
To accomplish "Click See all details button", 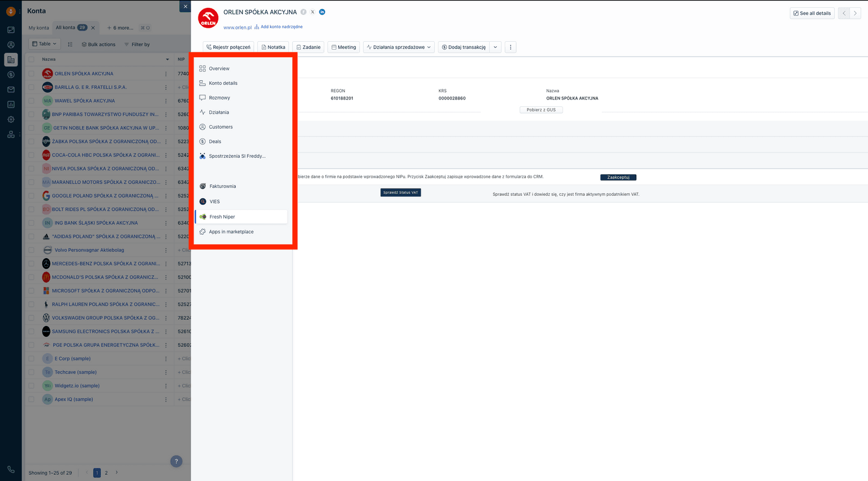I will tap(812, 13).
